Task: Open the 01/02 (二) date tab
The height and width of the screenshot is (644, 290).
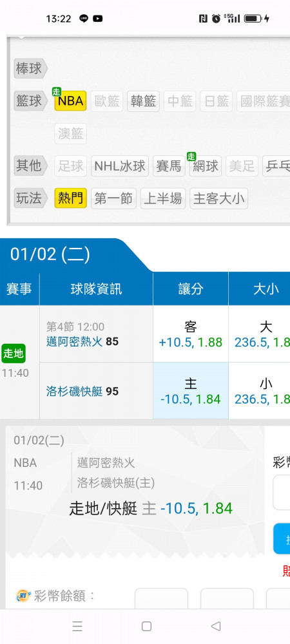Action: click(50, 254)
